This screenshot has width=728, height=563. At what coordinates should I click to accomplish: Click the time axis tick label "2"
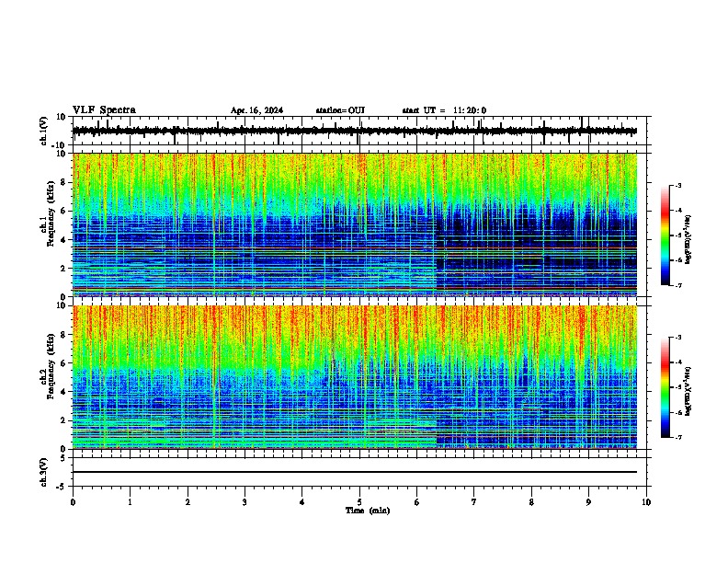point(188,502)
